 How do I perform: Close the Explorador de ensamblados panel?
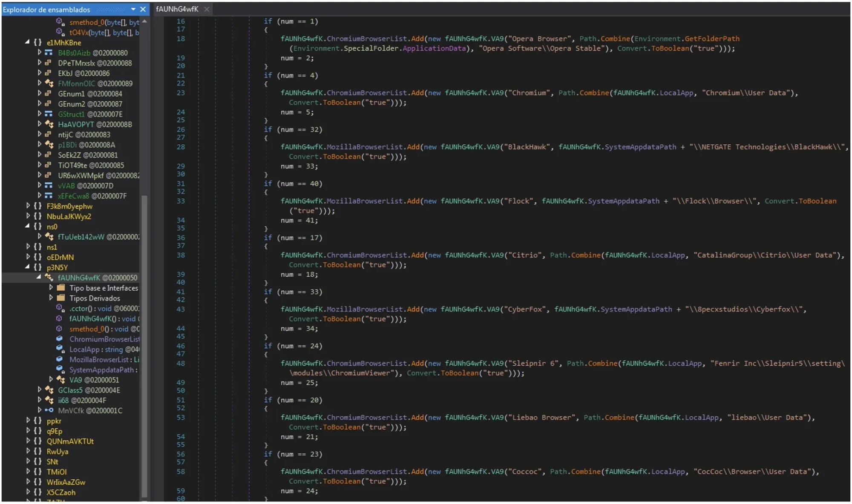143,9
